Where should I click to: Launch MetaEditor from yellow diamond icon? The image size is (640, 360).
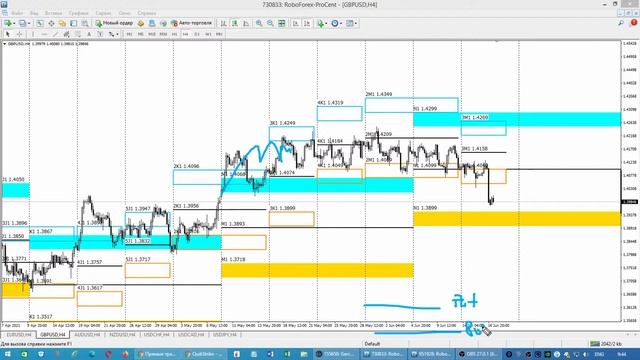click(x=140, y=23)
